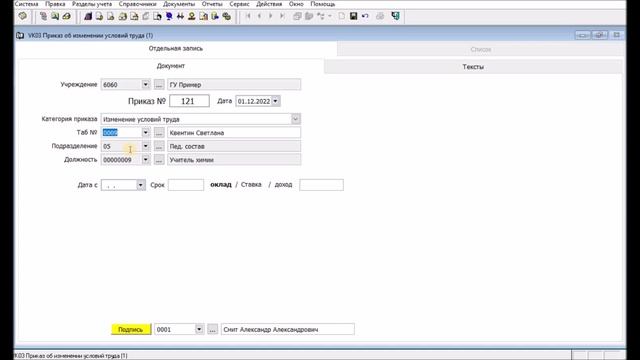Click the Учитель химии field
640x360 pixels.
[x=234, y=160]
